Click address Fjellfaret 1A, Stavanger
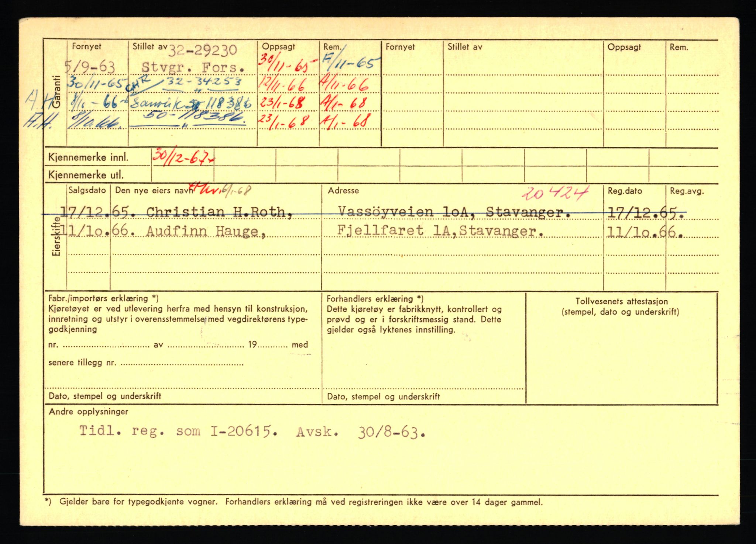 [440, 231]
